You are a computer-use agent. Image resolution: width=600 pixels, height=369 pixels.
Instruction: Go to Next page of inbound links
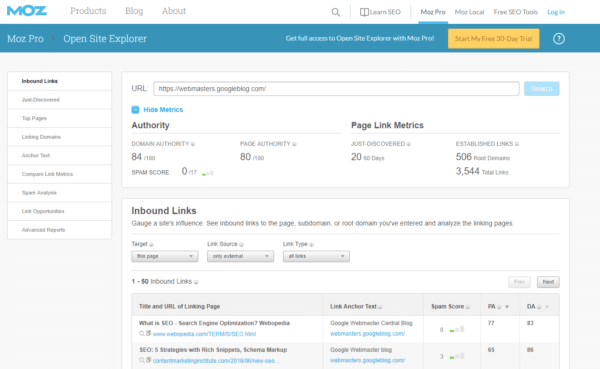coord(548,282)
